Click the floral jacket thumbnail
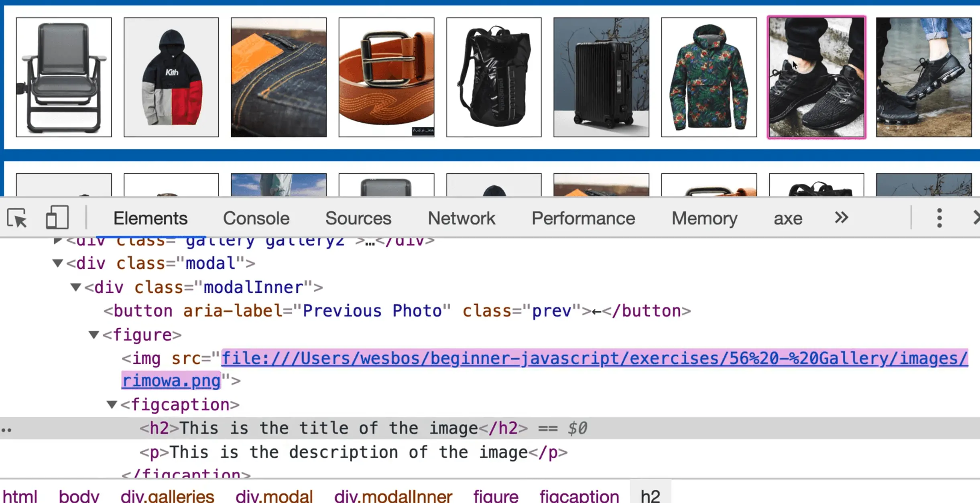This screenshot has width=980, height=503. pyautogui.click(x=709, y=77)
